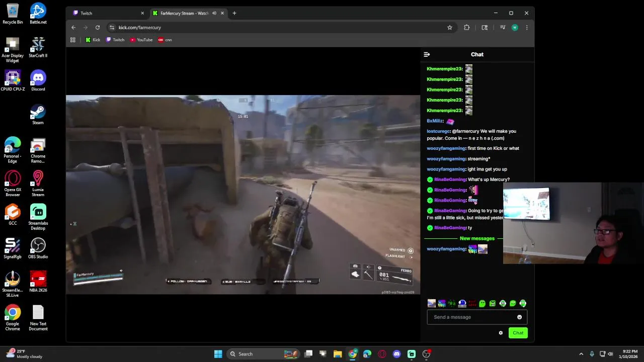644x362 pixels.
Task: Expand the hidden system tray icons chevron
Action: pyautogui.click(x=581, y=354)
